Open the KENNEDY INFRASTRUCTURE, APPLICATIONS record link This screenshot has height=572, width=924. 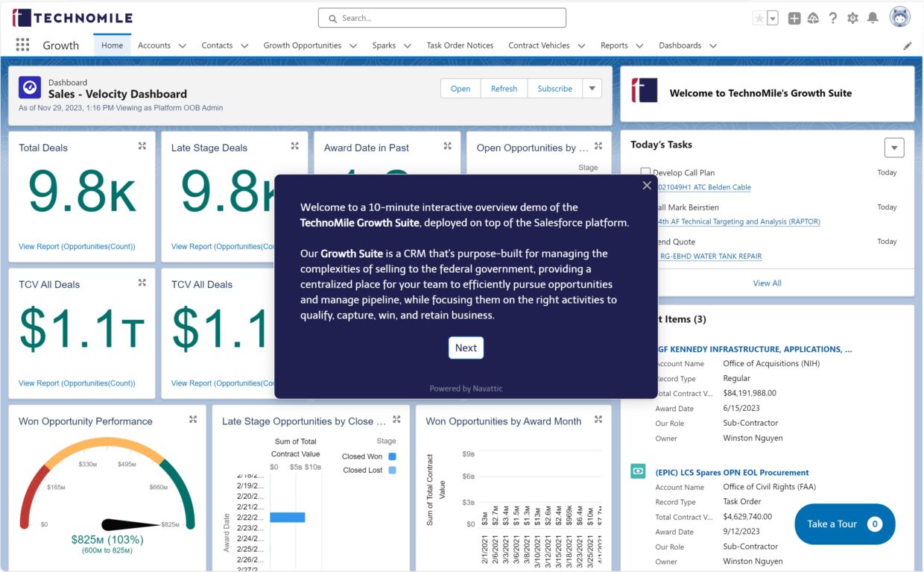(x=753, y=349)
